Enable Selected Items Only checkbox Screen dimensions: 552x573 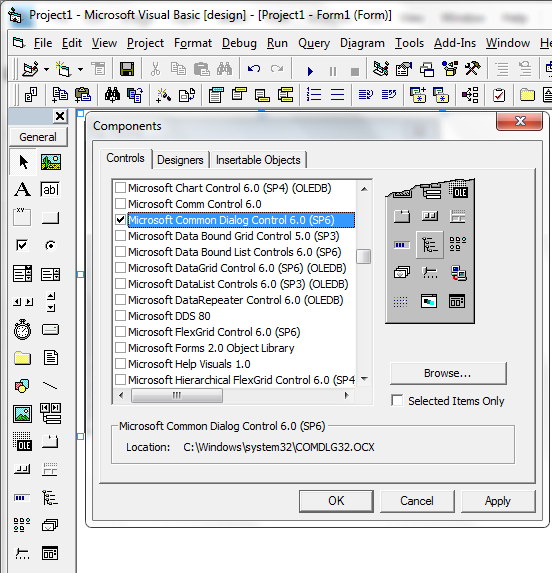tap(397, 401)
